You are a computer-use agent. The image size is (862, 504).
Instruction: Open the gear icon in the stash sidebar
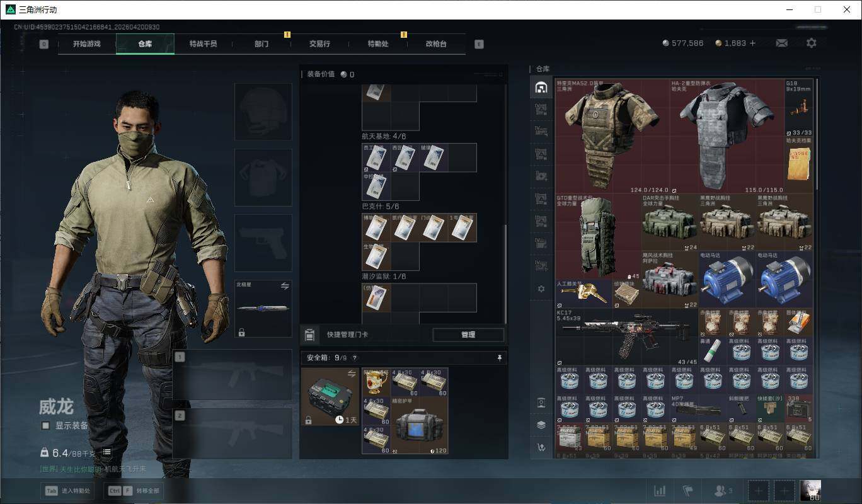(x=541, y=289)
